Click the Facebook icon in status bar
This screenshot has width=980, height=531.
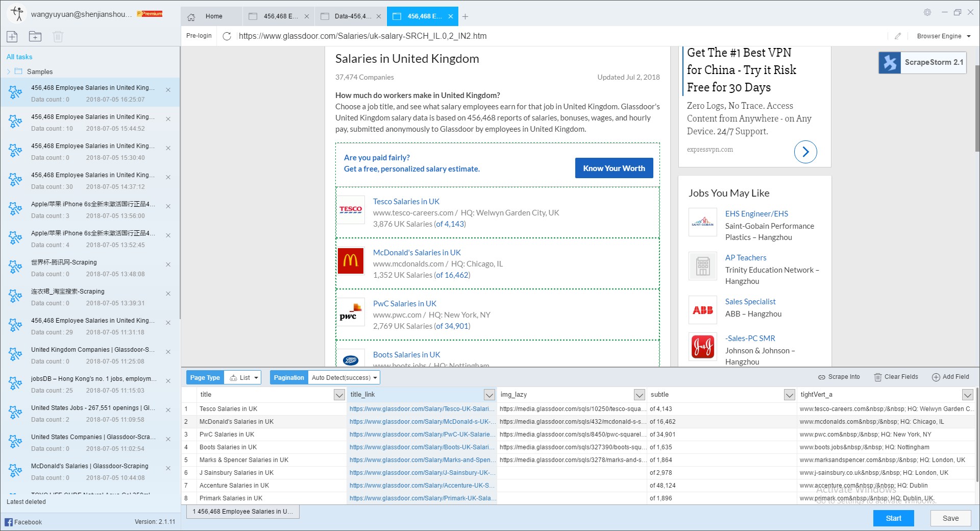pyautogui.click(x=9, y=522)
